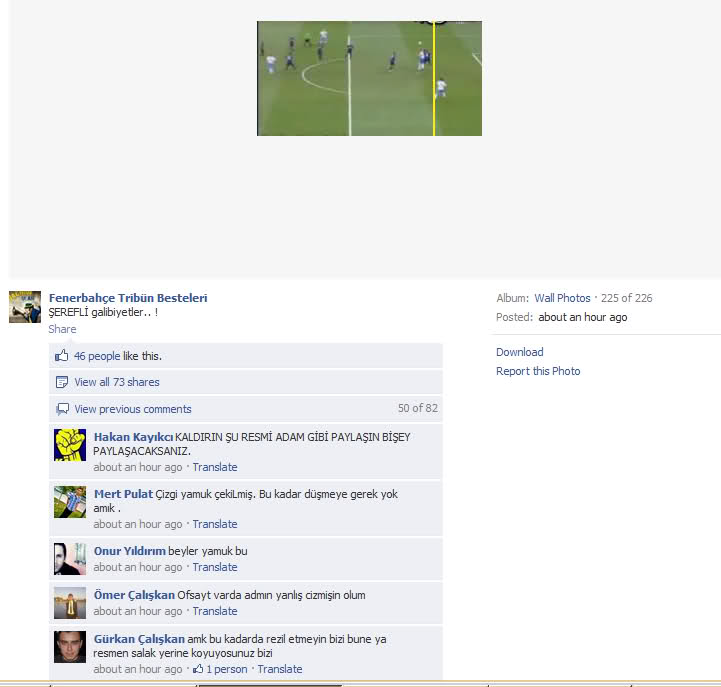Screen dimensions: 721x687
Task: Show the 46 people who like this
Action: (97, 356)
